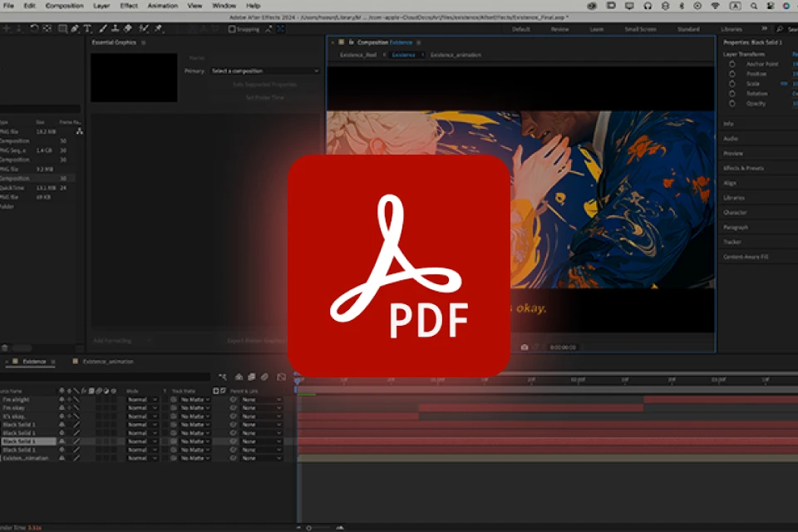The image size is (798, 532).
Task: Show more workspaces with overflow chevrons
Action: pyautogui.click(x=764, y=29)
